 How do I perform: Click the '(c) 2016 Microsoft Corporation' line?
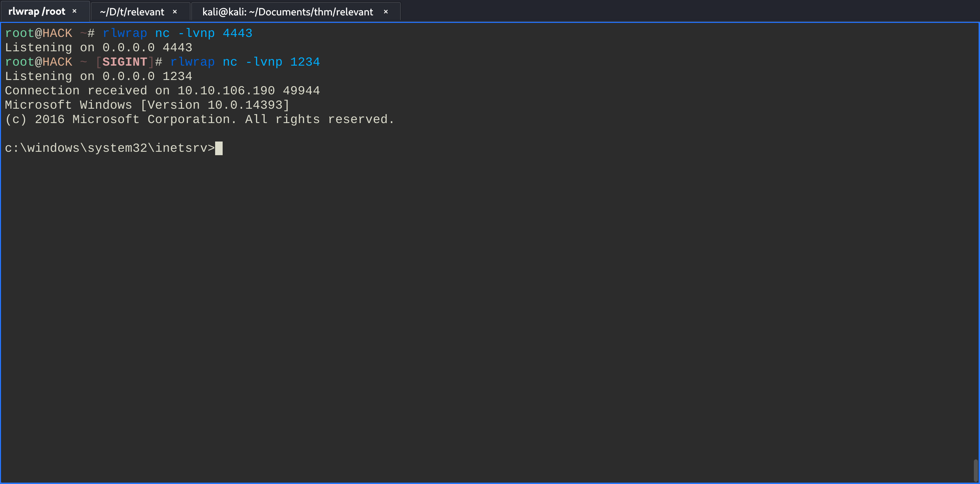tap(200, 120)
